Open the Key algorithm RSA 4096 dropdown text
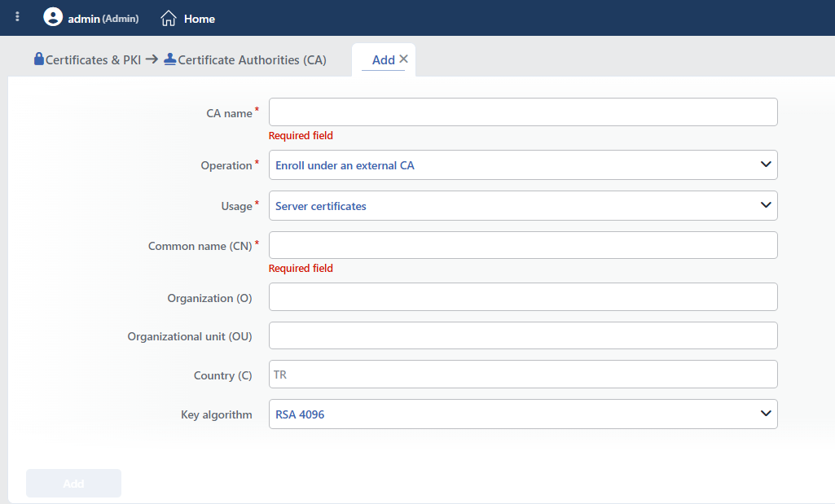Image resolution: width=835 pixels, height=504 pixels. coord(300,414)
